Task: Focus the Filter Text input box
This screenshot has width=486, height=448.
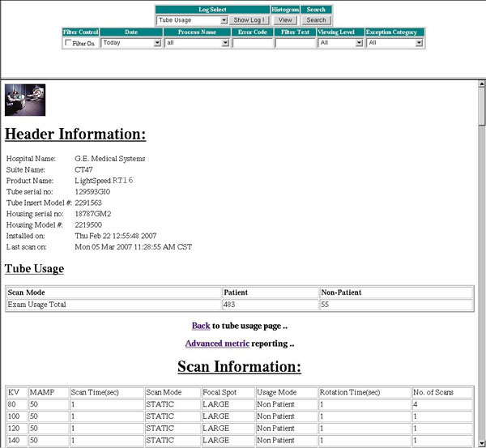Action: pyautogui.click(x=294, y=43)
